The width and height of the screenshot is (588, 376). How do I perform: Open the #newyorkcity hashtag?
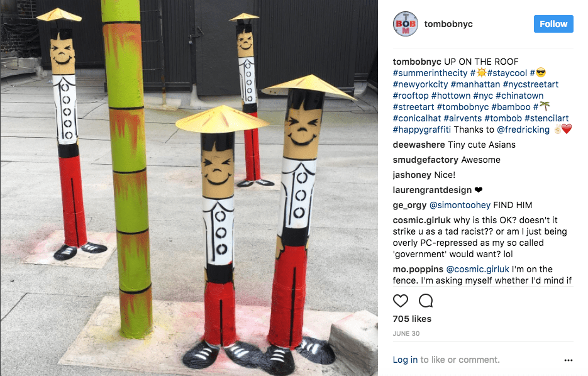point(420,84)
